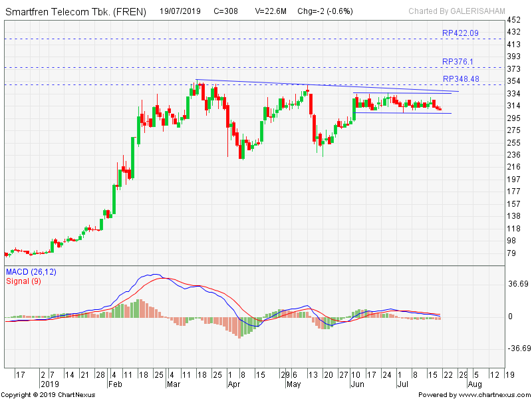Open the www.chartnexus.com footer link

click(x=494, y=395)
